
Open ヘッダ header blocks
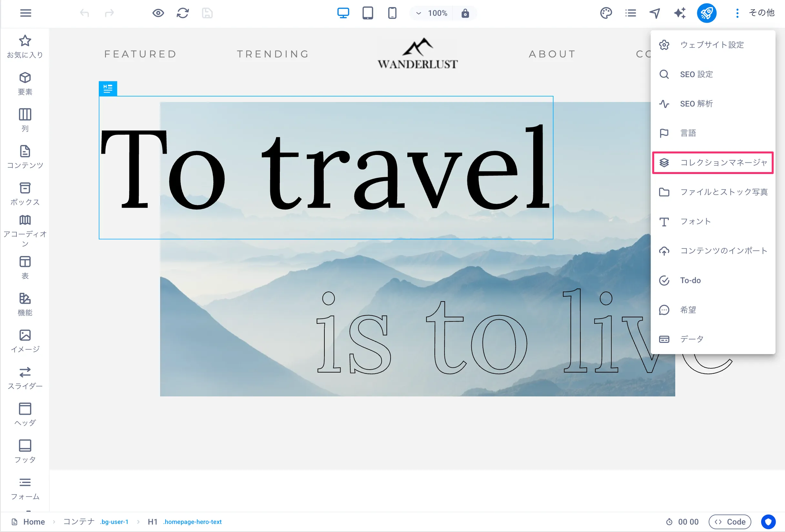tap(25, 415)
